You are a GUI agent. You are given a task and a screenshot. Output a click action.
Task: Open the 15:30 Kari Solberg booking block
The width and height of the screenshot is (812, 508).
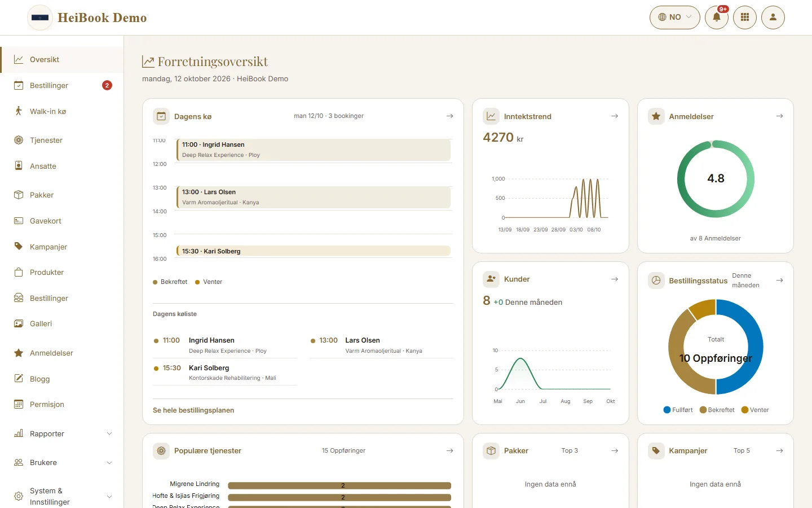point(314,251)
